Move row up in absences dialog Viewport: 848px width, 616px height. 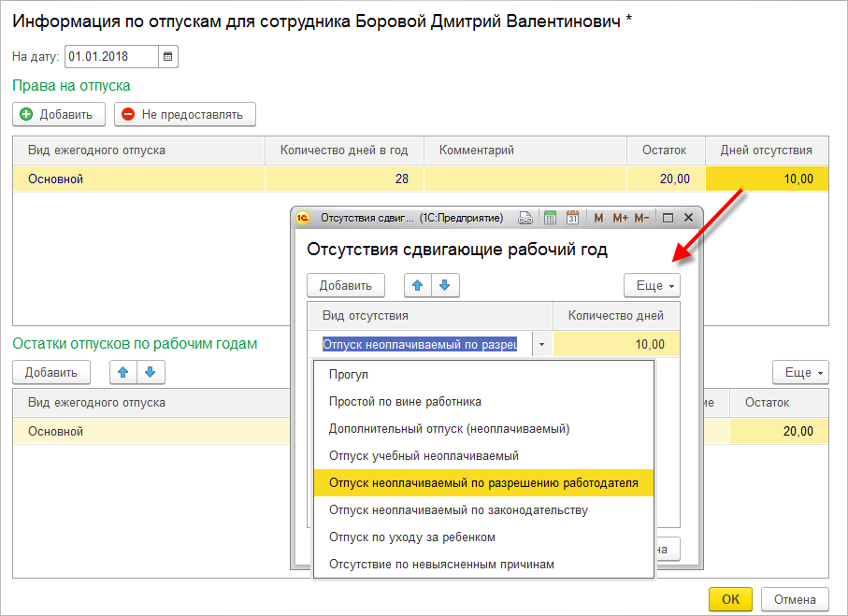coord(417,285)
